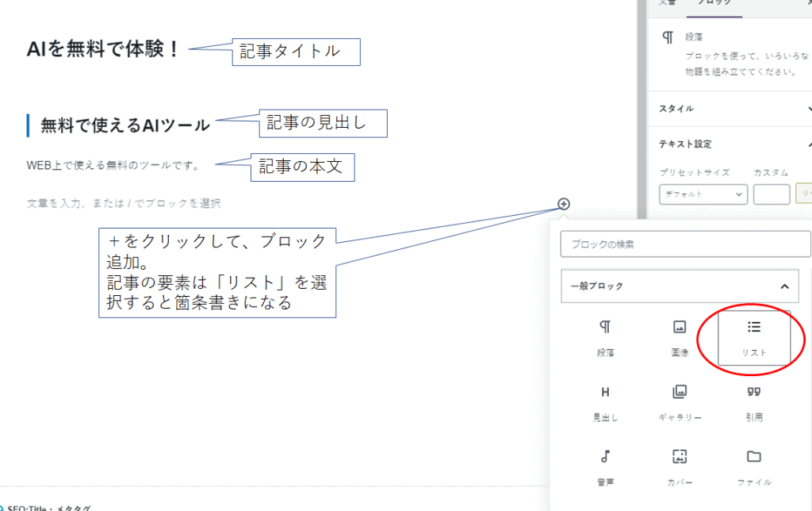Insert the 画像 (Image) block
The width and height of the screenshot is (812, 511).
pos(679,338)
